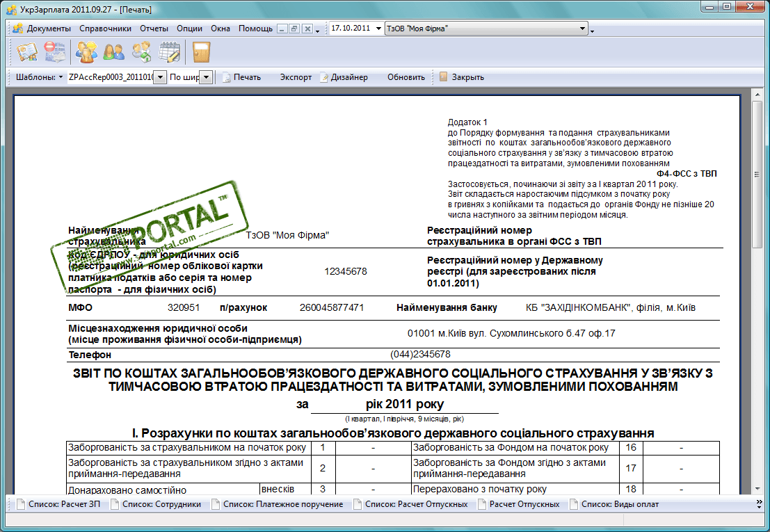
Task: Open the two people employees icon
Action: pos(114,53)
